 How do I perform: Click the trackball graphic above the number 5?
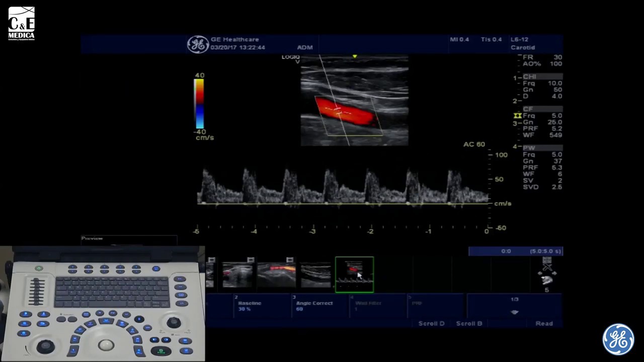(x=546, y=279)
